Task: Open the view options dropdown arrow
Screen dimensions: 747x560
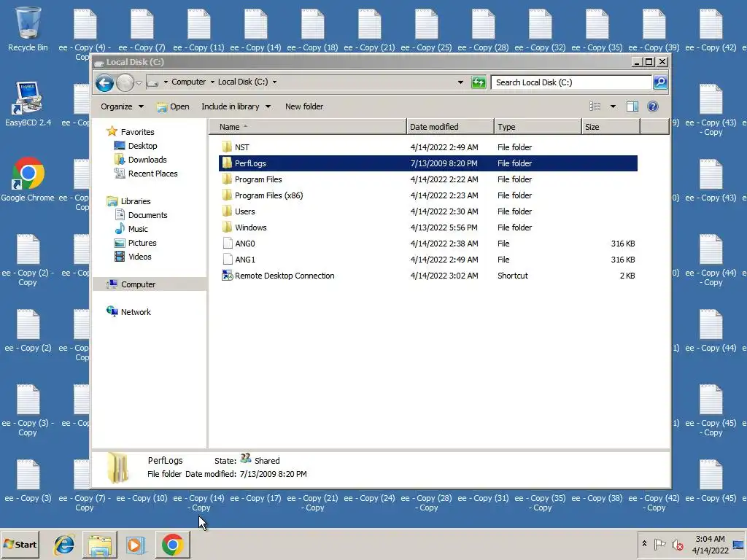Action: pos(613,106)
